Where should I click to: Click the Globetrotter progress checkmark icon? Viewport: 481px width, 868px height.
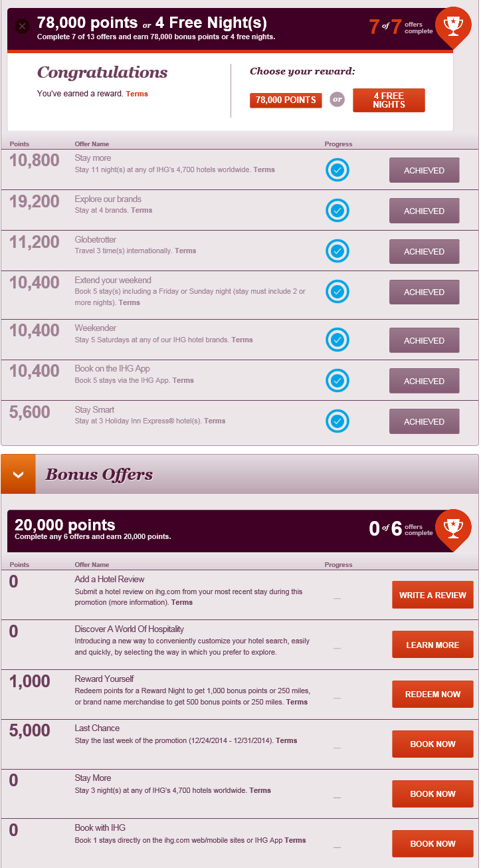[x=337, y=251]
